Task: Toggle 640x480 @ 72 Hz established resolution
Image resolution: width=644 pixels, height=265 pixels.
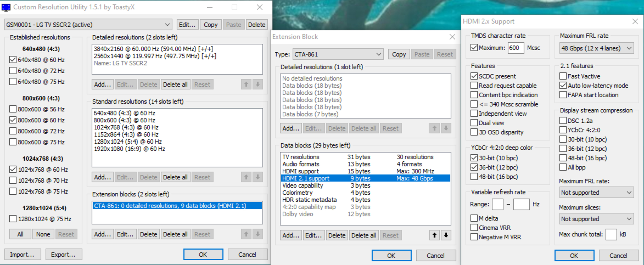Action: pyautogui.click(x=13, y=71)
